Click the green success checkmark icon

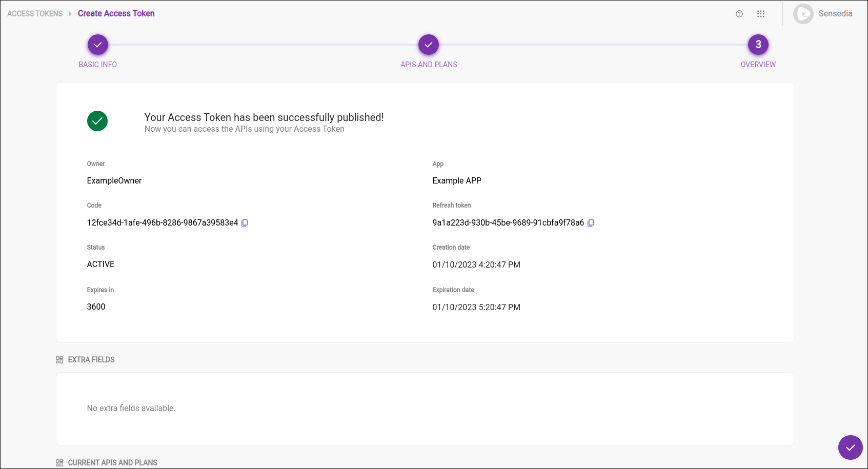(97, 121)
